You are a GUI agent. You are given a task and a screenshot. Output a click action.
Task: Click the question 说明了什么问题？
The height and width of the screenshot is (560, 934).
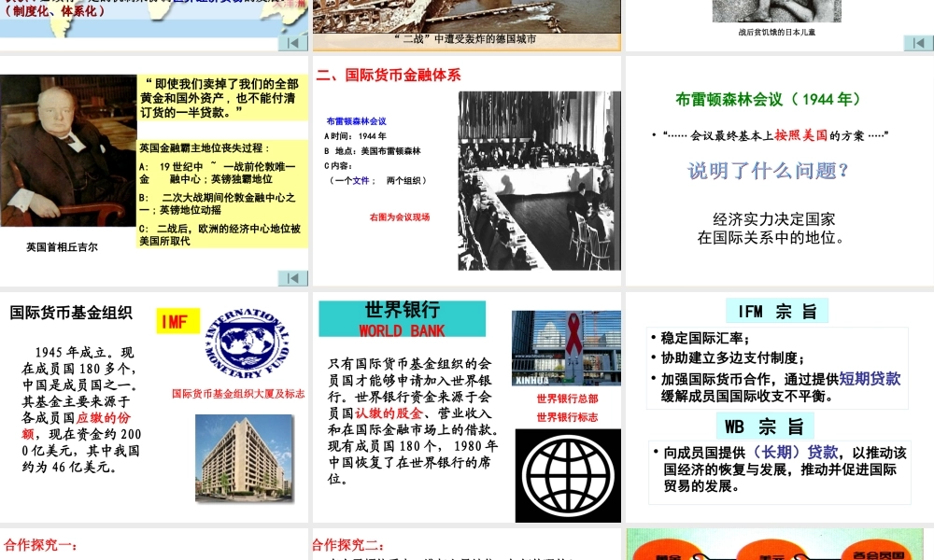coord(768,171)
